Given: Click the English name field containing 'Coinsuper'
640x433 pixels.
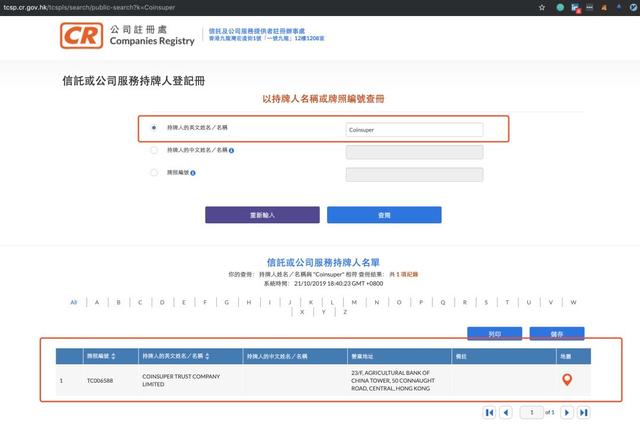Looking at the screenshot, I should (x=414, y=129).
